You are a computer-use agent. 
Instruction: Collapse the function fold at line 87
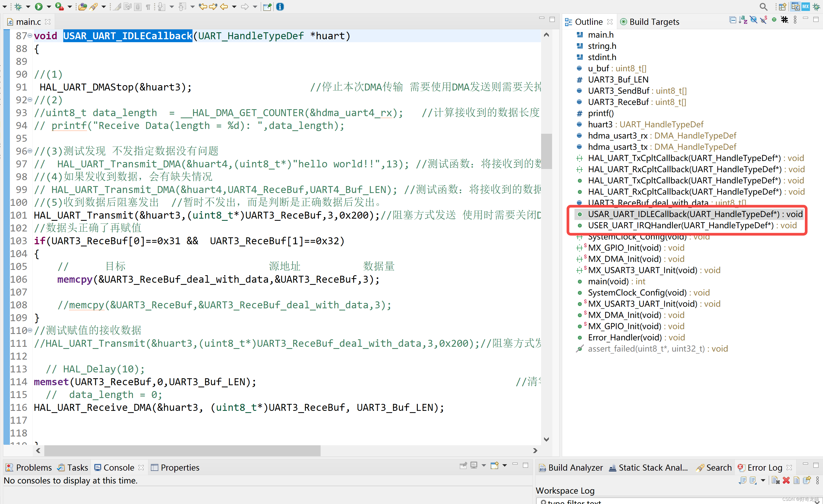[30, 36]
